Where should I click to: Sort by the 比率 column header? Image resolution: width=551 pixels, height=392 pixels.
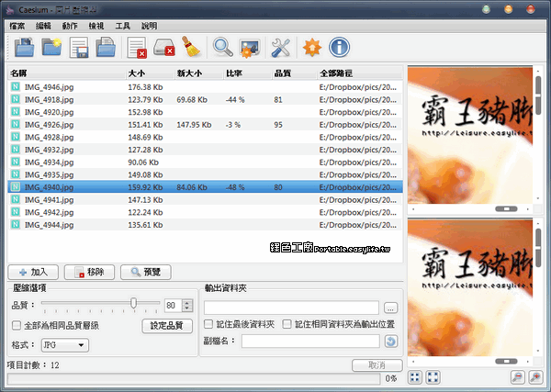(x=248, y=73)
